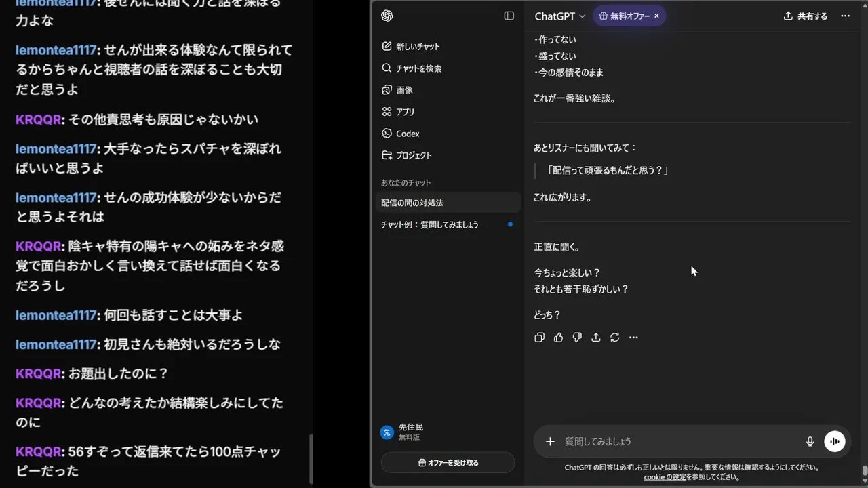
Task: Regenerate the response with retry icon
Action: point(614,338)
